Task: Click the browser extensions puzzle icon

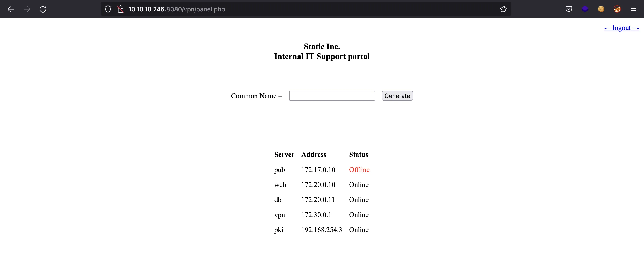Action: coord(585,9)
